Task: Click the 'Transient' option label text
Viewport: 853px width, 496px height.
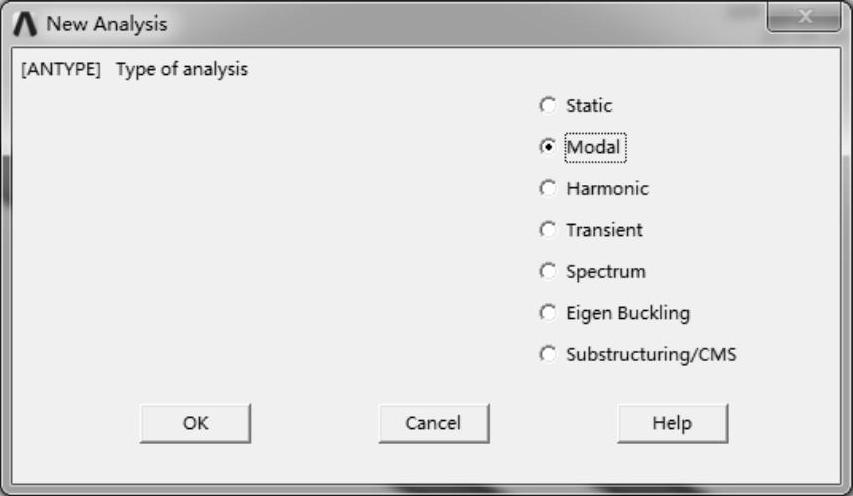Action: coord(604,230)
